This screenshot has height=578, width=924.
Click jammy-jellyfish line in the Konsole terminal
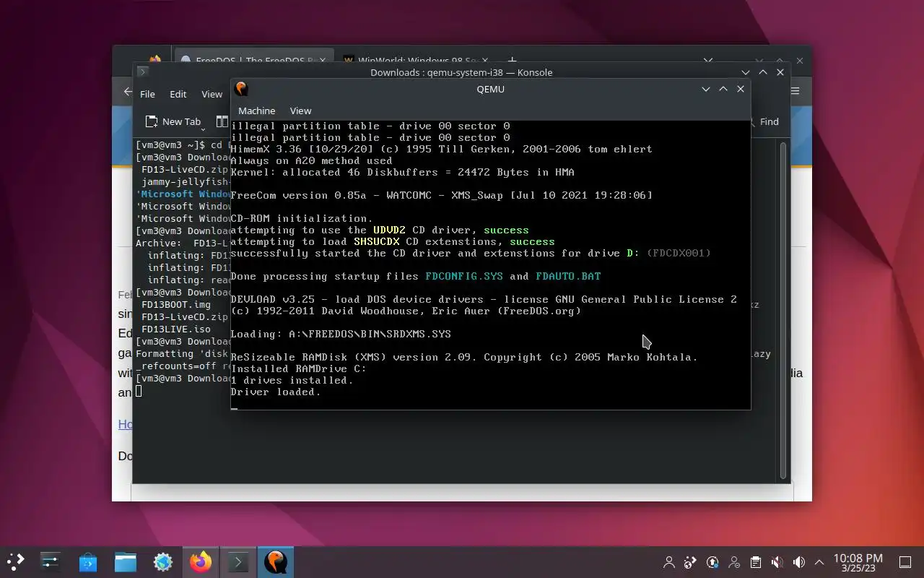[186, 181]
